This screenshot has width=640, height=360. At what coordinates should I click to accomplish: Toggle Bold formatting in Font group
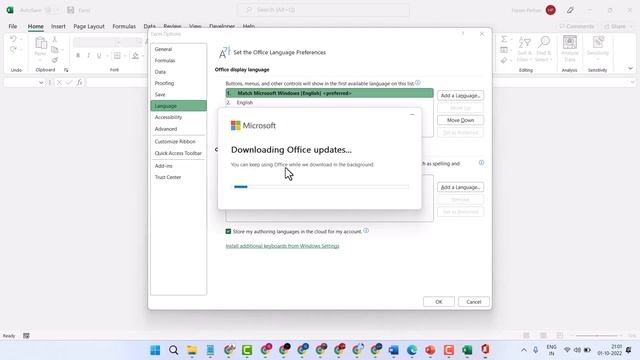coord(78,56)
